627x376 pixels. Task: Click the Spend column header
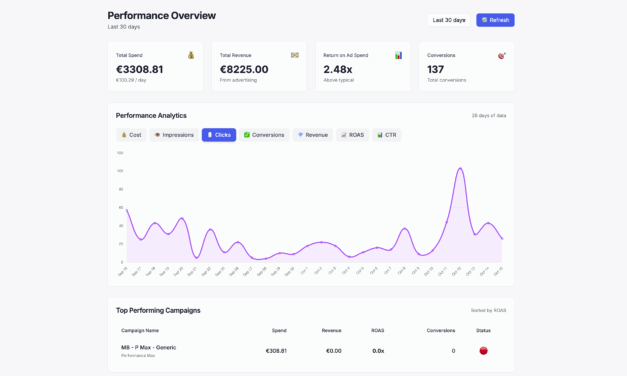(279, 330)
